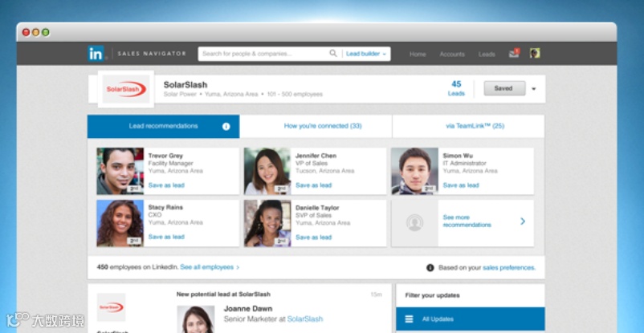
Task: Click the name Danielle Taylor
Action: (317, 208)
